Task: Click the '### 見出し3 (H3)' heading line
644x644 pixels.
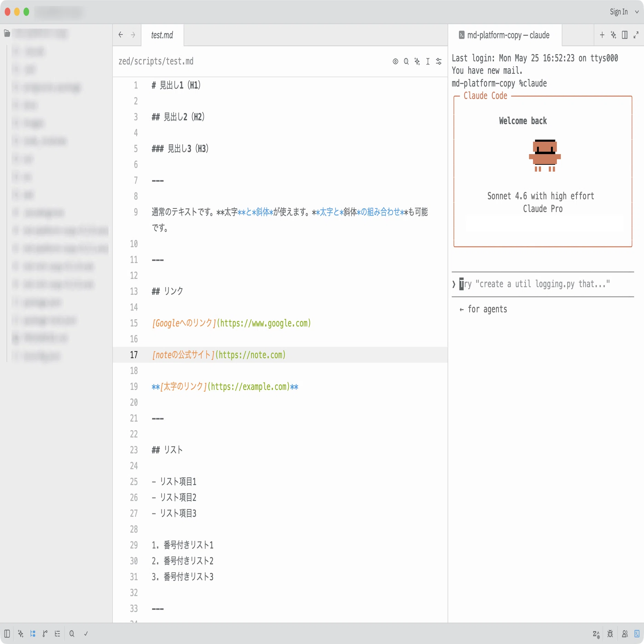Action: click(x=180, y=149)
